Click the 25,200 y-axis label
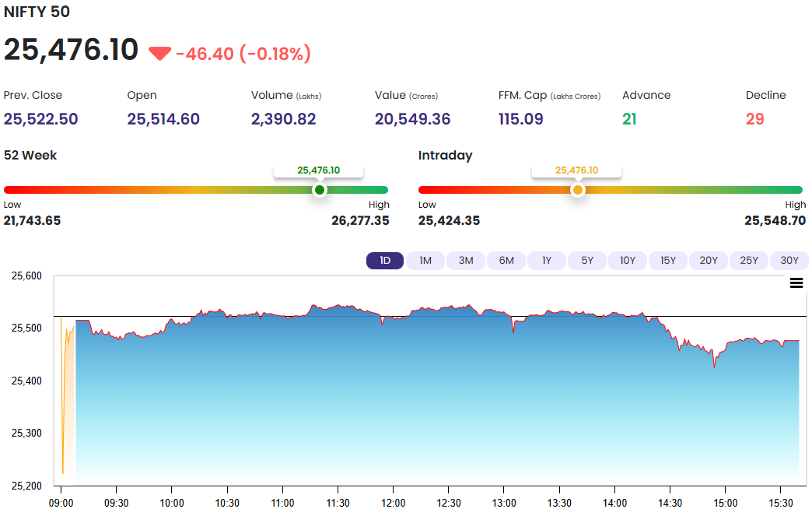Viewport: 812px width, 516px height. pos(27,486)
